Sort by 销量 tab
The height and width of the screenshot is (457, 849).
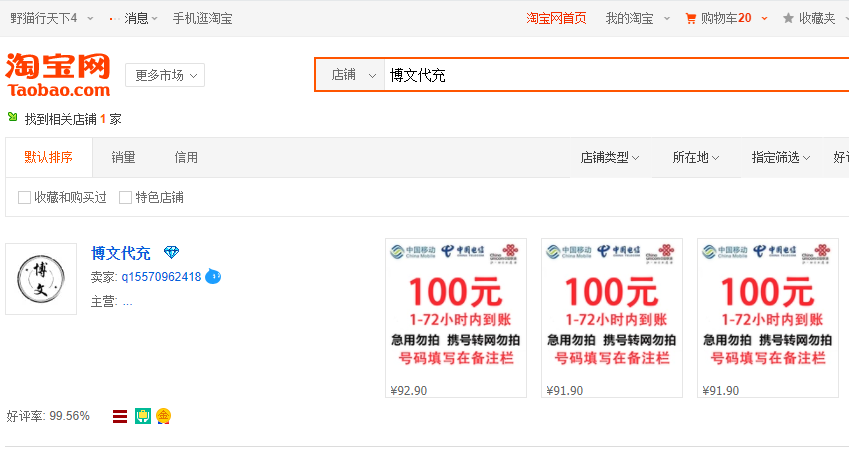[123, 158]
